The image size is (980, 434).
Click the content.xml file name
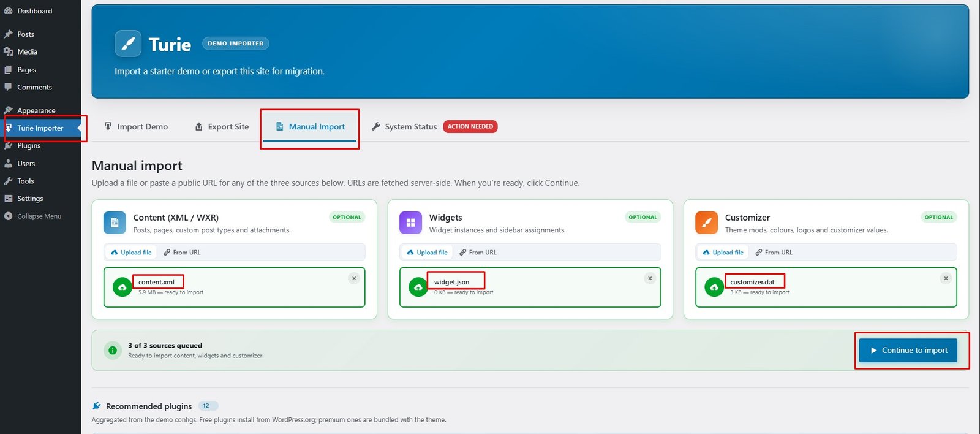[x=156, y=283]
